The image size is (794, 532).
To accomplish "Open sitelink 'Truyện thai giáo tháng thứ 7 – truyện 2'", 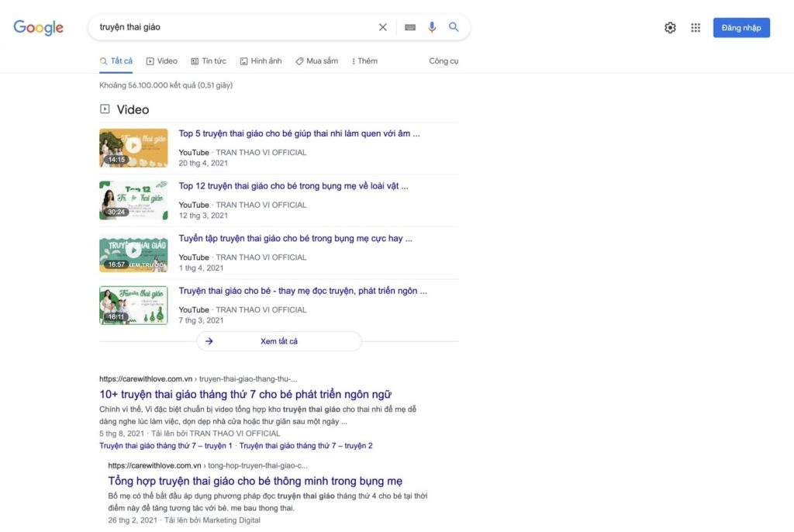I will [x=306, y=446].
